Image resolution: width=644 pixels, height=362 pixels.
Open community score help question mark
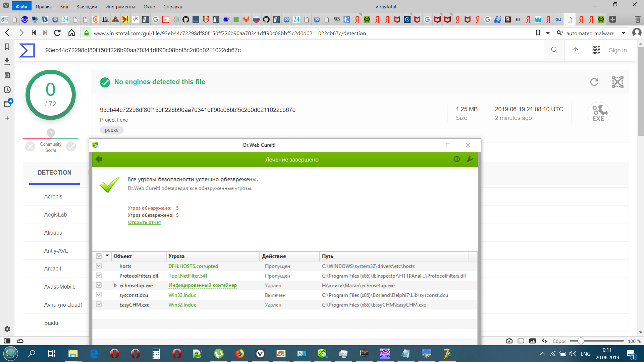pyautogui.click(x=51, y=133)
